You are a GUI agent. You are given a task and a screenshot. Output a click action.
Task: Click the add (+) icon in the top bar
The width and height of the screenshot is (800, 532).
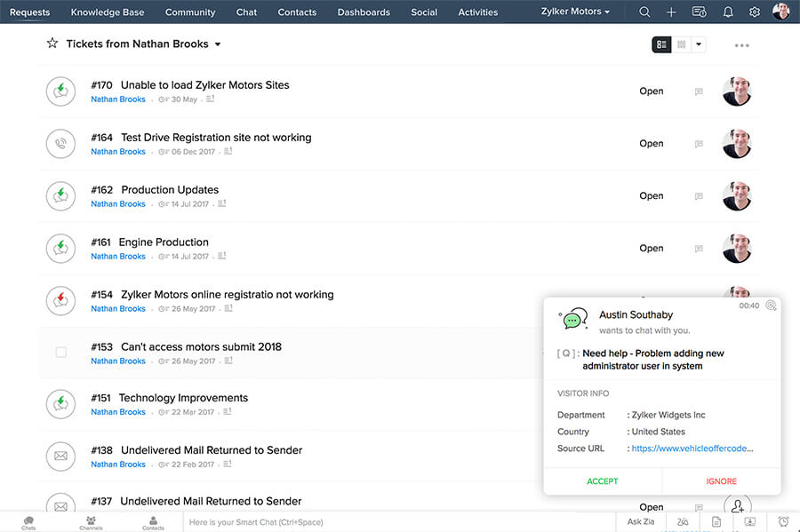pos(669,12)
